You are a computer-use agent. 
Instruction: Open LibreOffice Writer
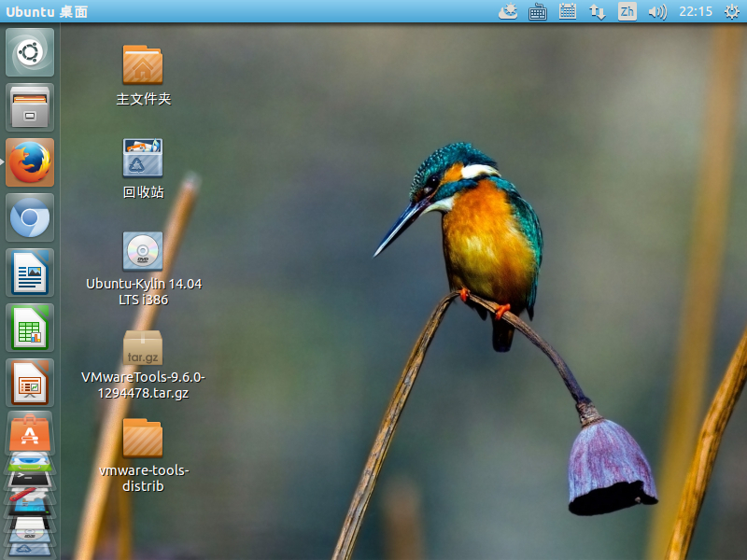point(30,273)
